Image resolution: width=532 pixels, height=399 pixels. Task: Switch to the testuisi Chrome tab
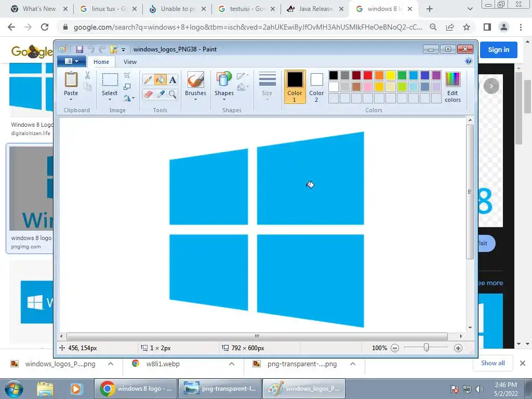tap(246, 9)
